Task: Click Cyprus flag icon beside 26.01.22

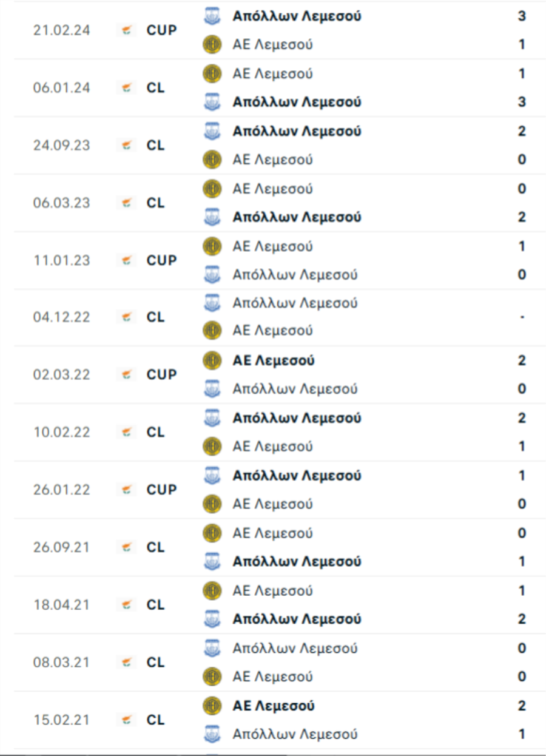Action: [126, 490]
